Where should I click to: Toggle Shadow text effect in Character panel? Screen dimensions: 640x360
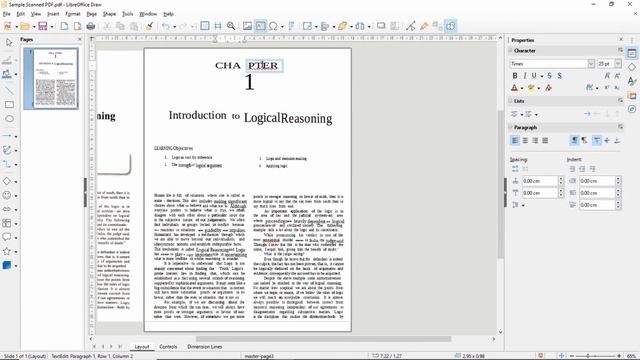(x=560, y=76)
